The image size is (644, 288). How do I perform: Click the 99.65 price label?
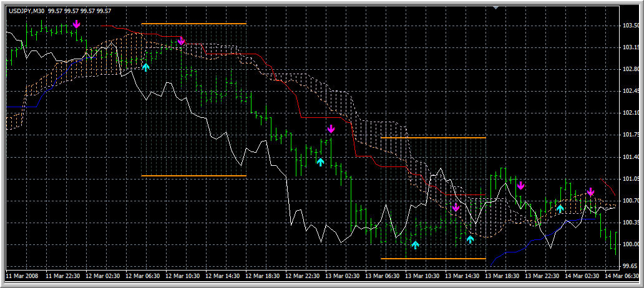pyautogui.click(x=630, y=266)
